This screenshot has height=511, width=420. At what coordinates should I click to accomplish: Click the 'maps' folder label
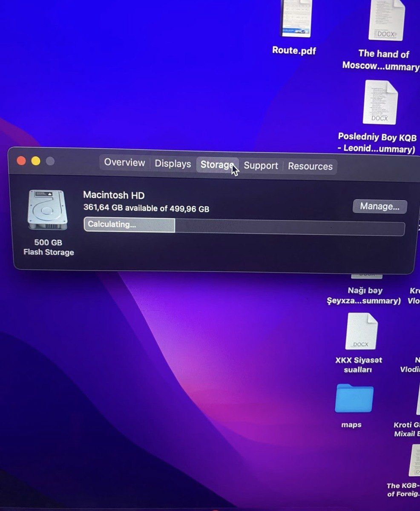[x=351, y=425]
